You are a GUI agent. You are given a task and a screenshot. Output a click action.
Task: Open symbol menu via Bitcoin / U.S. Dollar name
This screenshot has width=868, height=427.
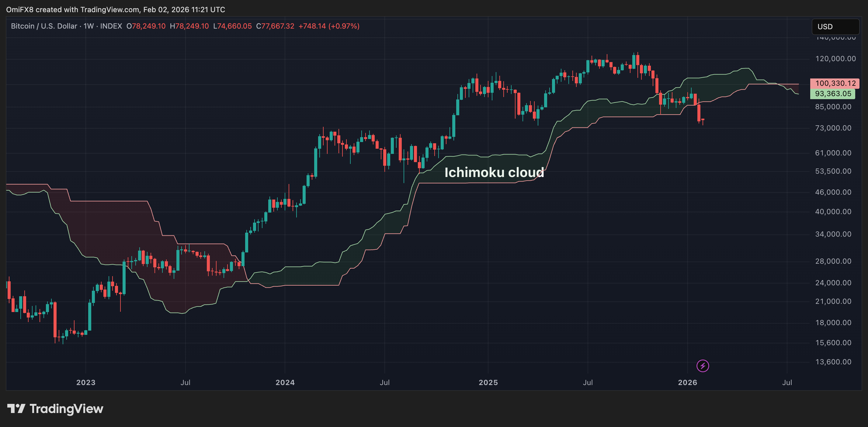pyautogui.click(x=44, y=26)
